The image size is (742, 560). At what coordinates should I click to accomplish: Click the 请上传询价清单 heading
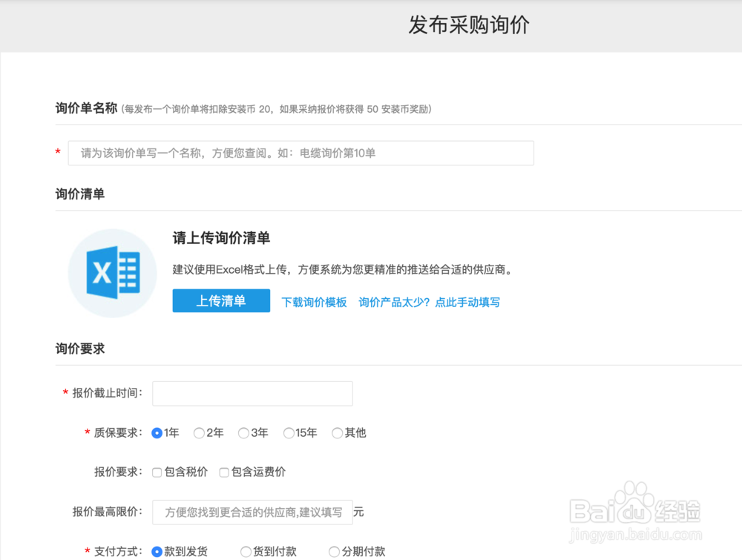pos(221,238)
